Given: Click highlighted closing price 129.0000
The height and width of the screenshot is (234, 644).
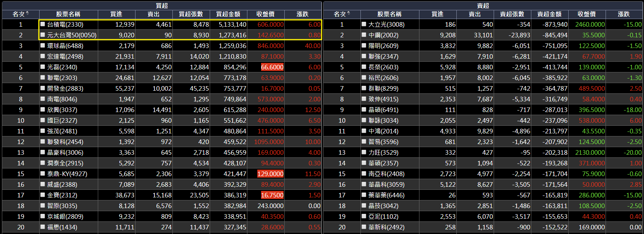Looking at the screenshot, I should tap(270, 174).
